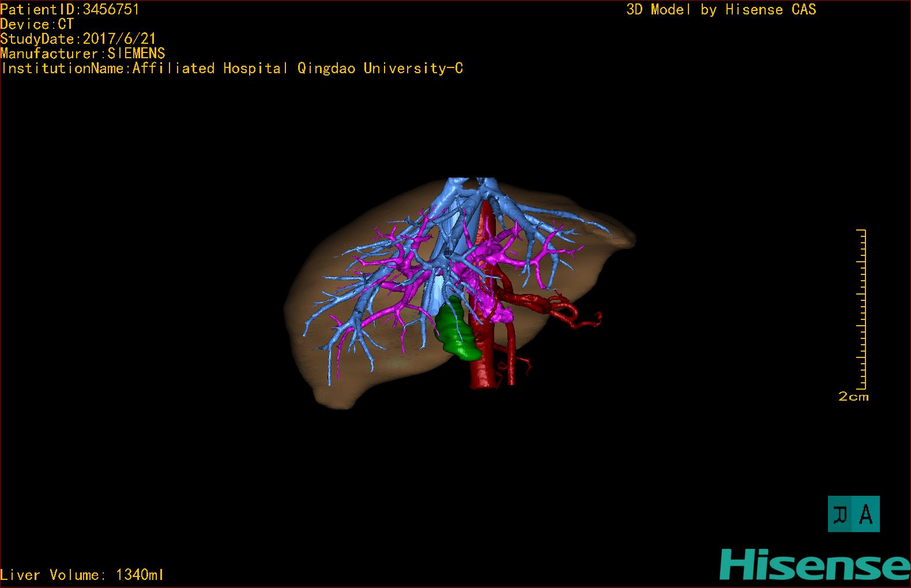Click the "PatientID:3456751" overlay text
Screen dimensions: 911x588
pos(70,9)
